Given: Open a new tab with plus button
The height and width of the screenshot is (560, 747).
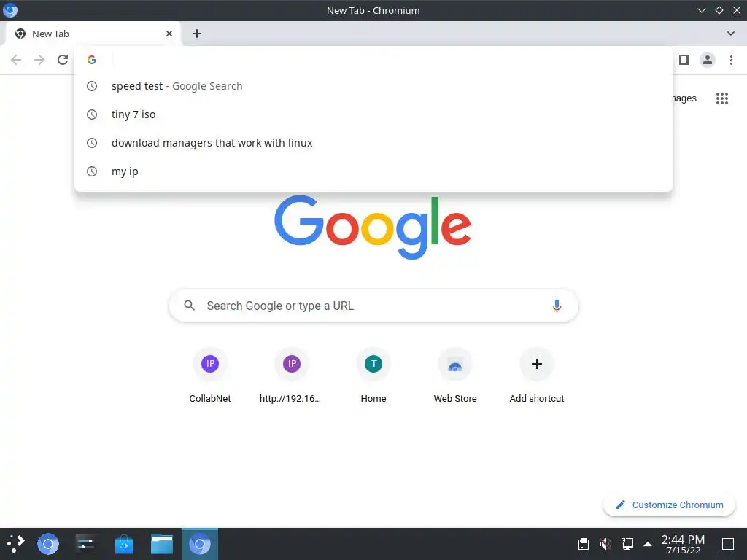Looking at the screenshot, I should [x=197, y=34].
